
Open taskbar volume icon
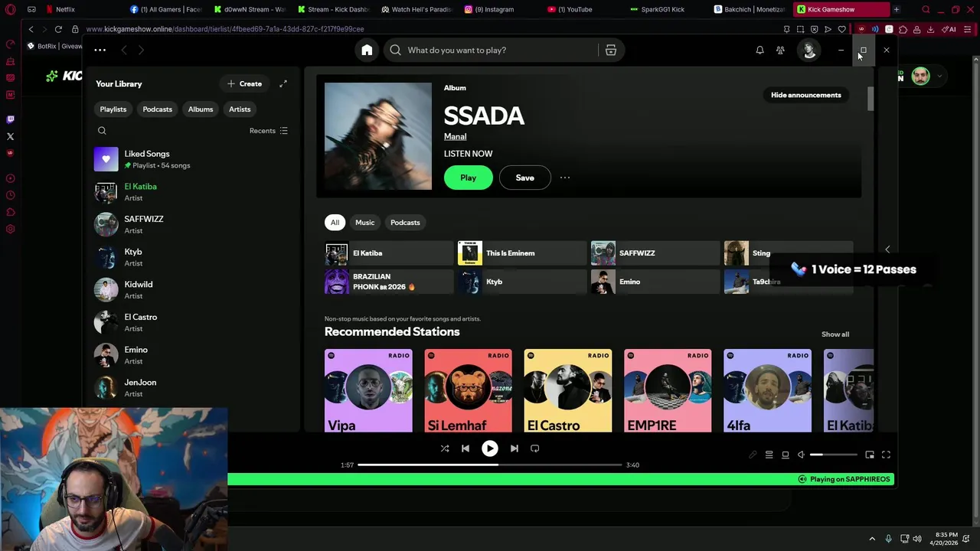pyautogui.click(x=917, y=539)
